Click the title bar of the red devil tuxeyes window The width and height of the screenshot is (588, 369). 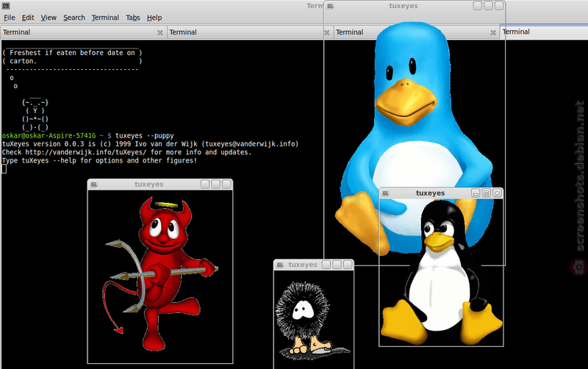click(160, 184)
